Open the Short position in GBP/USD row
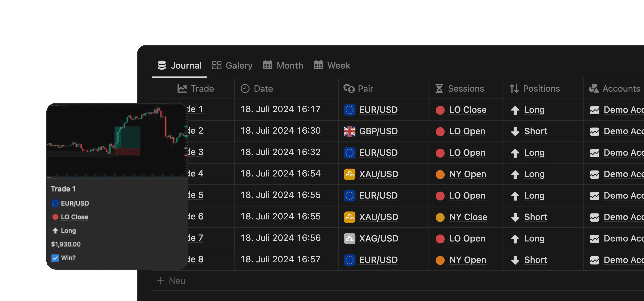This screenshot has height=301, width=644. tap(536, 131)
